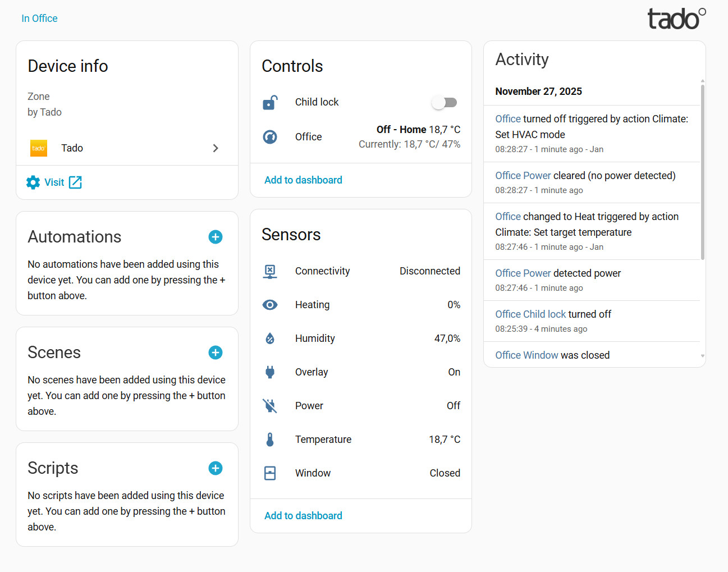Click the Office thermostat icon in Controls
The image size is (728, 572).
click(x=270, y=137)
